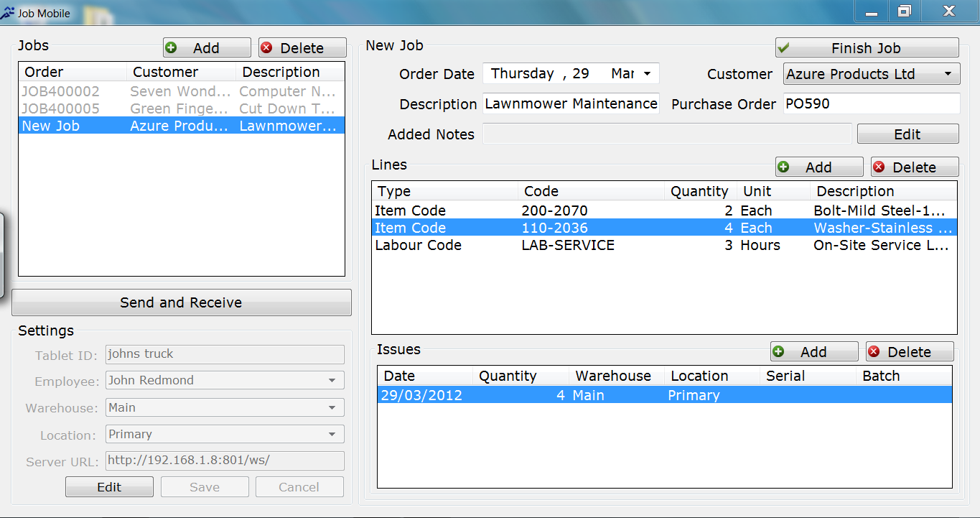This screenshot has height=518, width=980.
Task: Select the LAB-SERVICE labour line
Action: (x=664, y=245)
